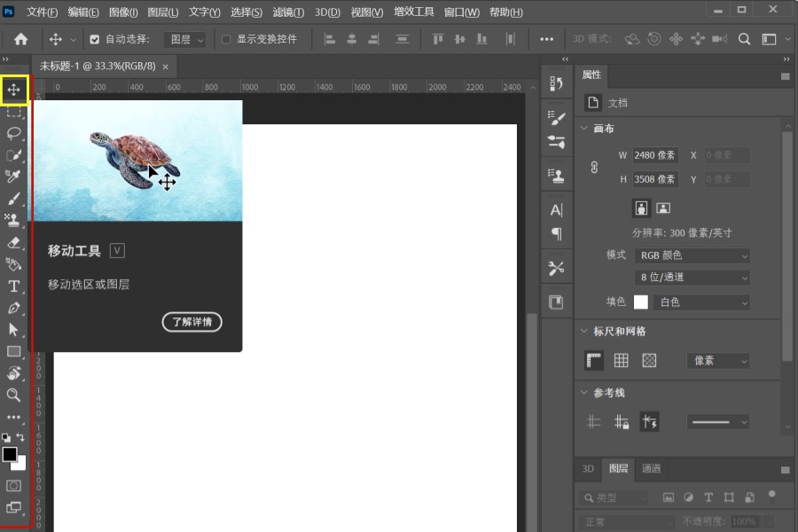Open the workspace switcher icon
Screen dimensions: 798x532
(x=769, y=39)
